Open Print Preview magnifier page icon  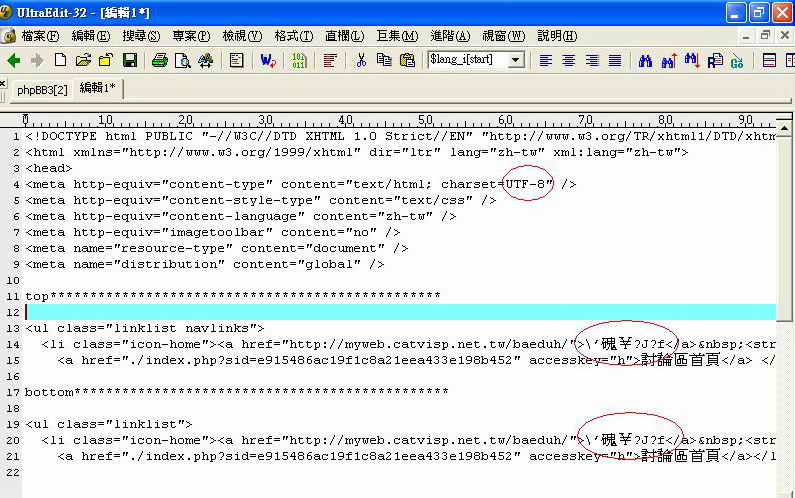click(183, 61)
